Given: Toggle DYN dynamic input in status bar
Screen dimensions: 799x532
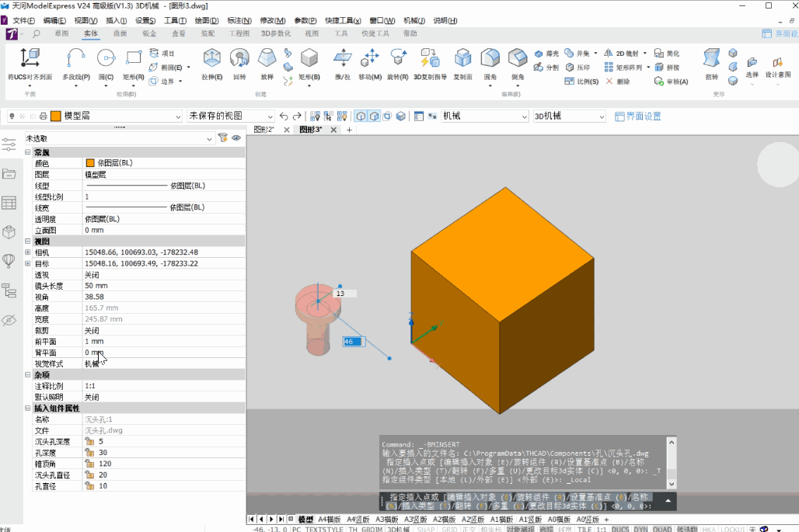Looking at the screenshot, I should pyautogui.click(x=640, y=529).
